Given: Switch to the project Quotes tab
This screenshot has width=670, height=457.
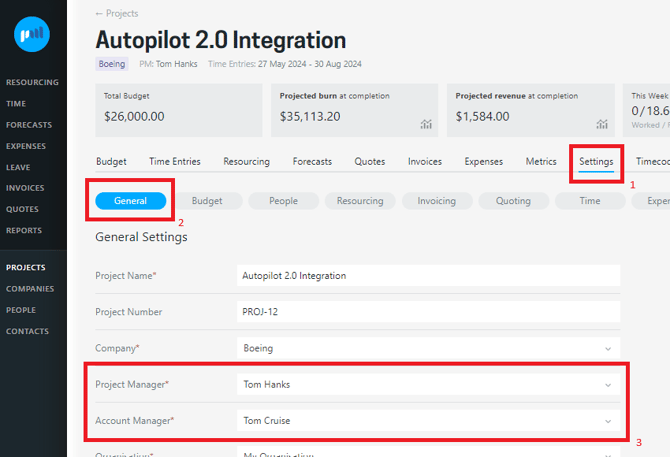Looking at the screenshot, I should [370, 161].
